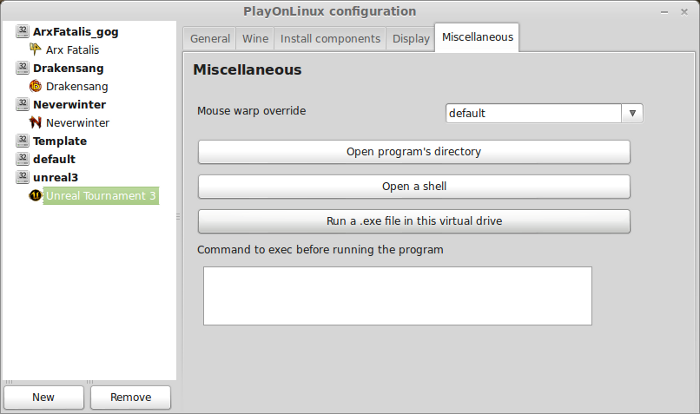Choose the Neverwinter shortcut entry
Viewport: 700px width, 414px height.
(77, 123)
